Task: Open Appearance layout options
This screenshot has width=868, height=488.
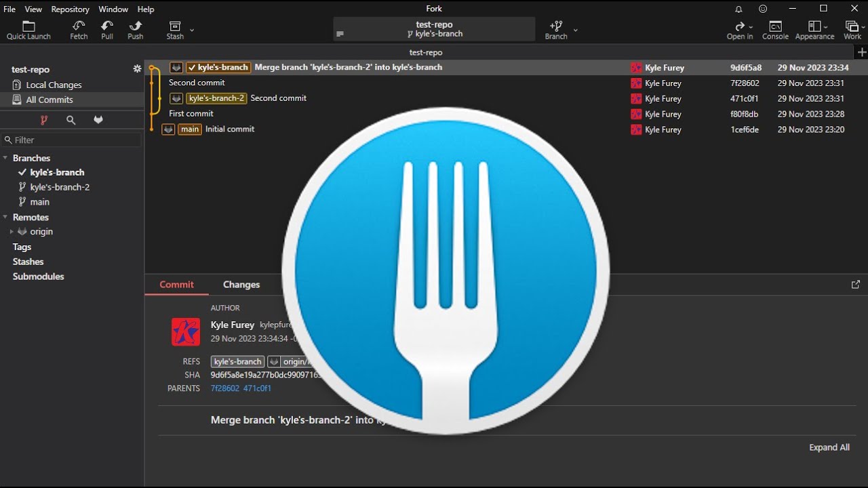Action: [814, 30]
